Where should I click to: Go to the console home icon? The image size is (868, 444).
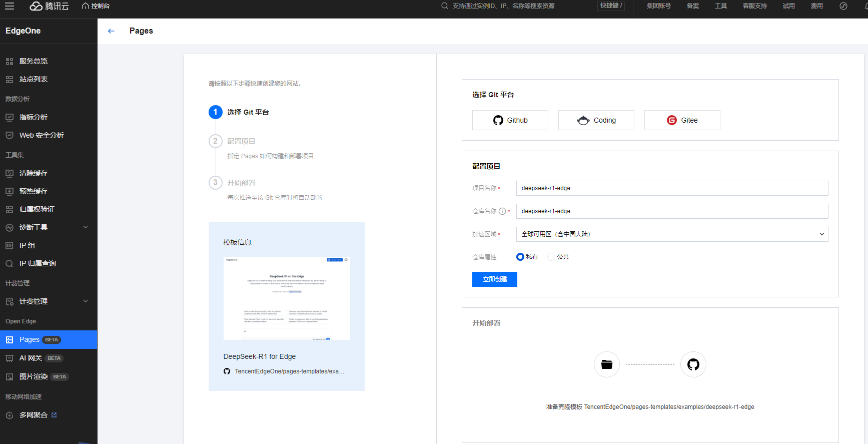tap(86, 6)
